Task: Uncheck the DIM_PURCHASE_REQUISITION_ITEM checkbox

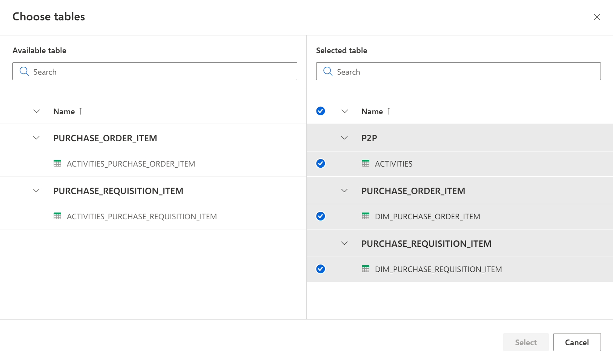Action: 321,269
